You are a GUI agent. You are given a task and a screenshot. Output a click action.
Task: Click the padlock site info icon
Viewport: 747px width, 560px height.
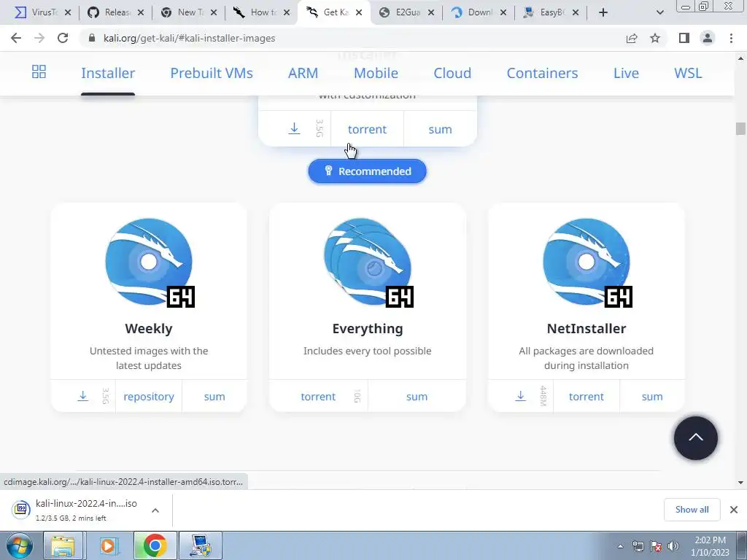click(92, 38)
